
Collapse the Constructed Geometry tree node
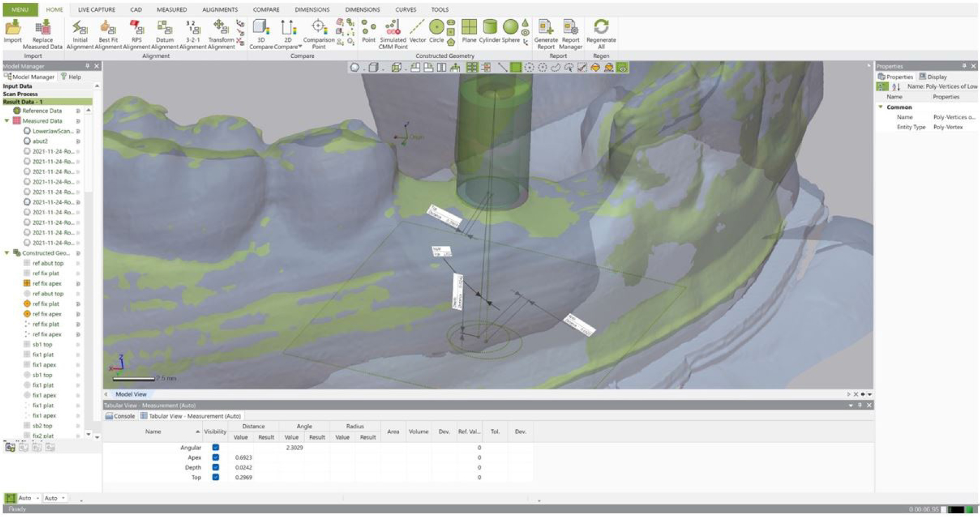coord(7,253)
